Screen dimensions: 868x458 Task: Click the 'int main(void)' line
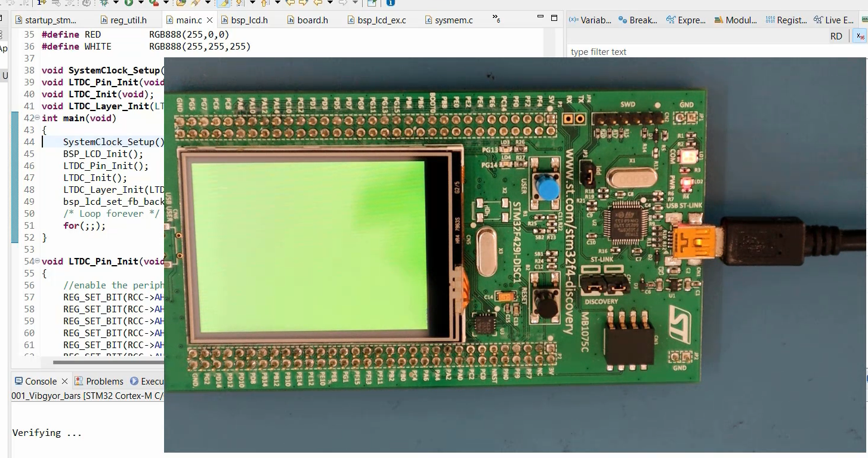(x=79, y=118)
